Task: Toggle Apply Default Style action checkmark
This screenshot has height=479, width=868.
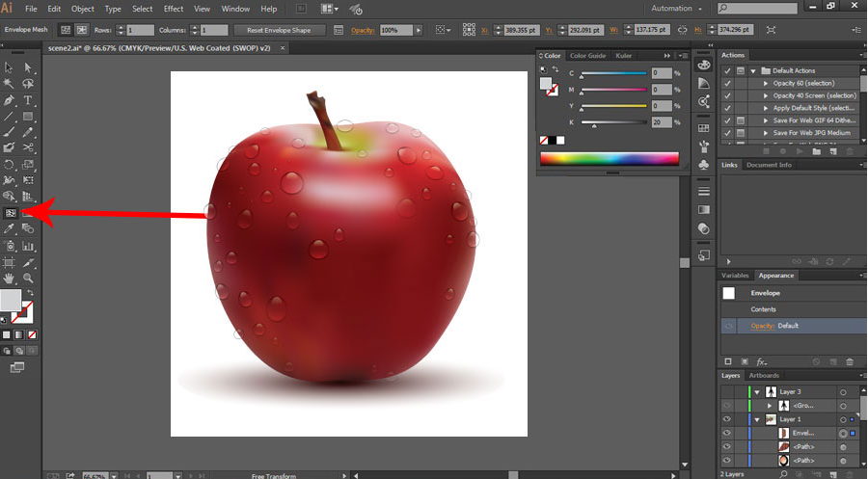Action: (727, 108)
